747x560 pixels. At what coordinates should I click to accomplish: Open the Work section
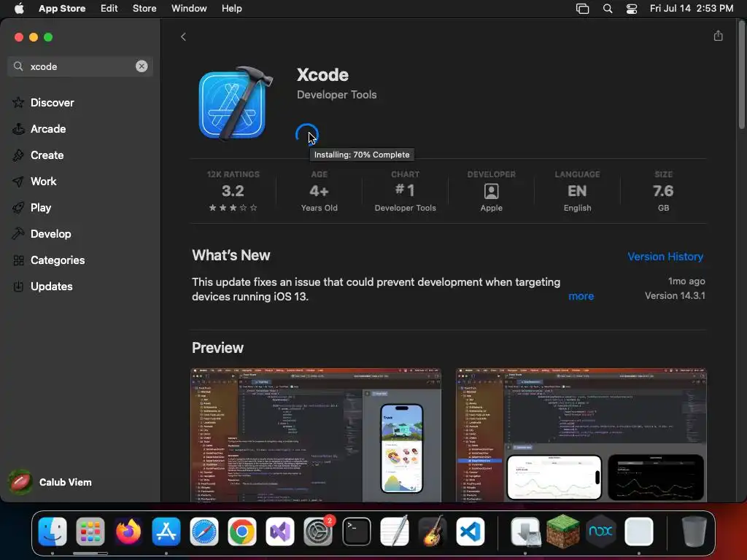pyautogui.click(x=43, y=182)
